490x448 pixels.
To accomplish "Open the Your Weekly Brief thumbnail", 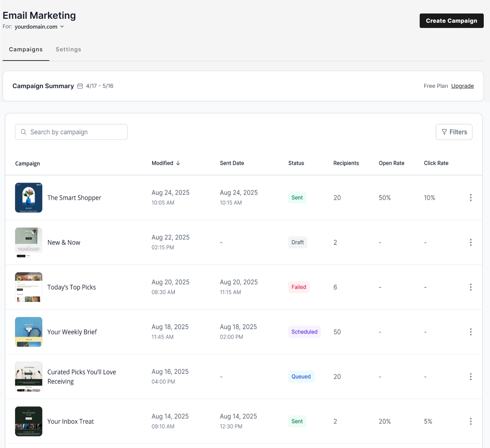I will point(29,332).
